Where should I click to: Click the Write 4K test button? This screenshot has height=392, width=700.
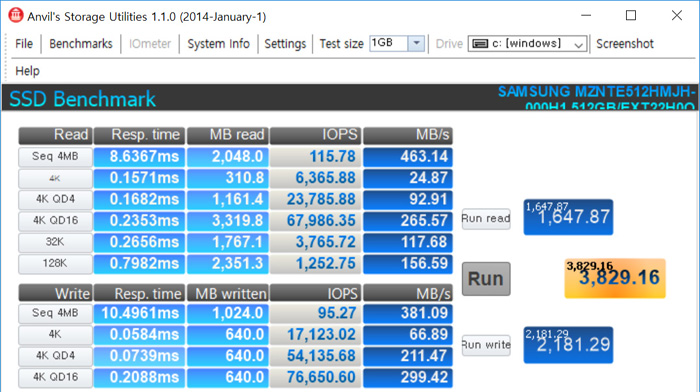pos(55,334)
